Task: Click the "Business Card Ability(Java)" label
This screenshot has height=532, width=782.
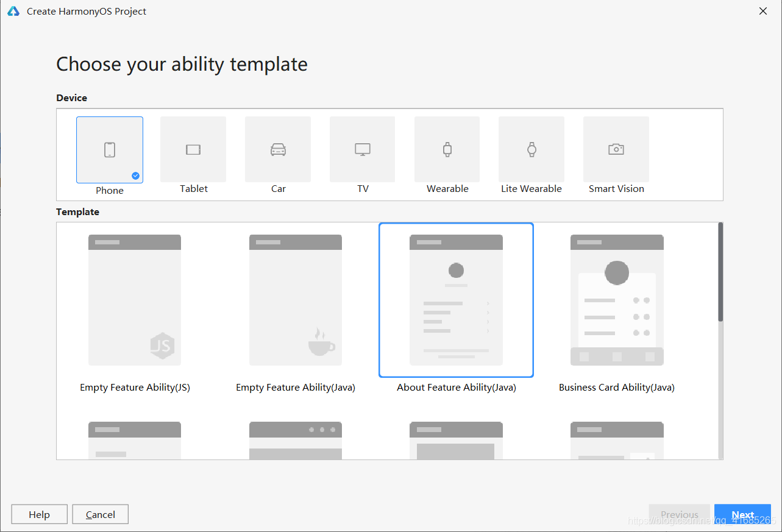Action: coord(617,388)
